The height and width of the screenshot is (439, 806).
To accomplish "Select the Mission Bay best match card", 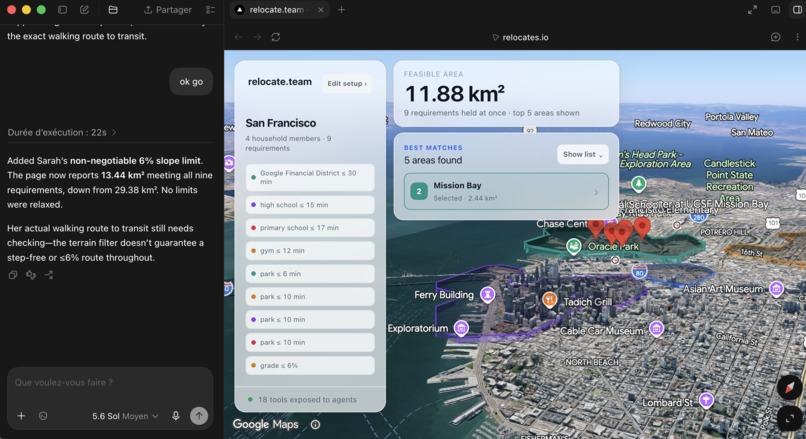I will click(506, 191).
